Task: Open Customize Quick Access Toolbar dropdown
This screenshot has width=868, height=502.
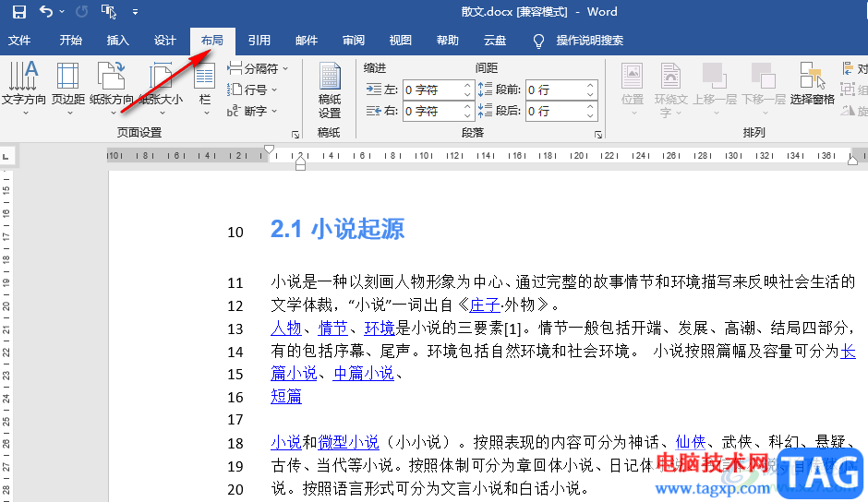Action: point(135,12)
